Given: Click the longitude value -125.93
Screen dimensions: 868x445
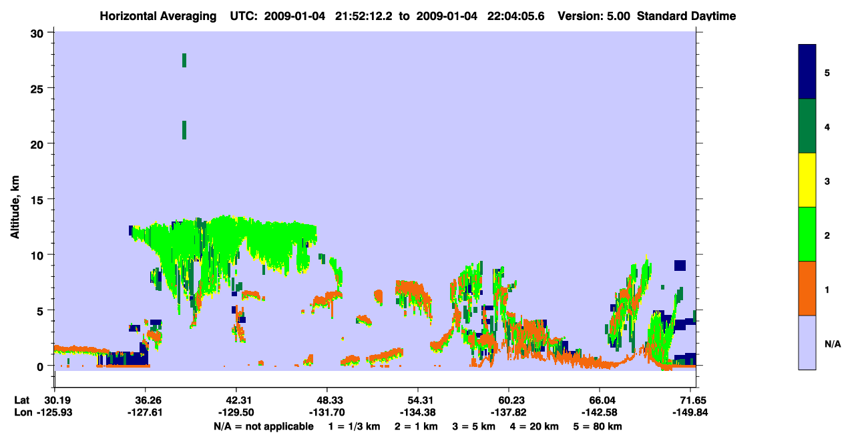Looking at the screenshot, I should point(55,413).
